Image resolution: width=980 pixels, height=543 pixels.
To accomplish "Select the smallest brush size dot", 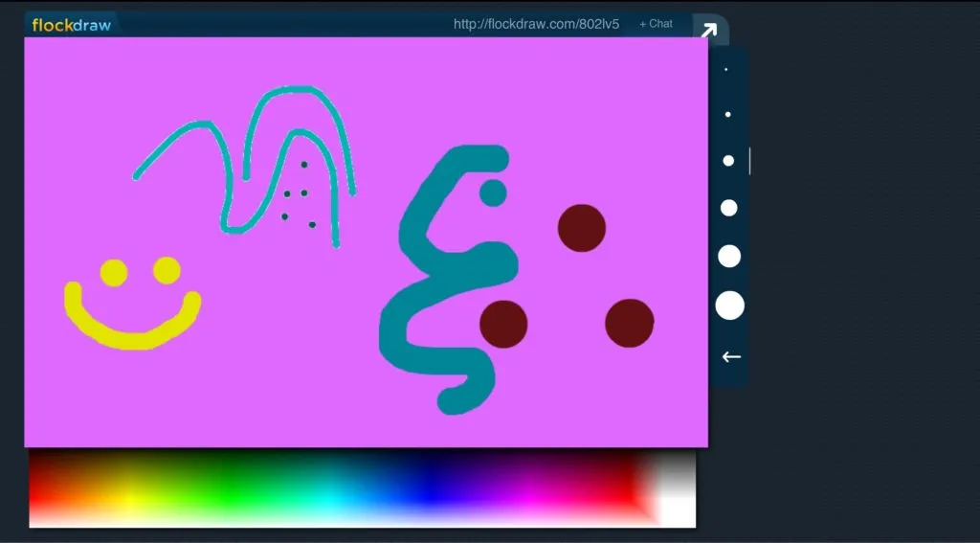I will (x=726, y=70).
